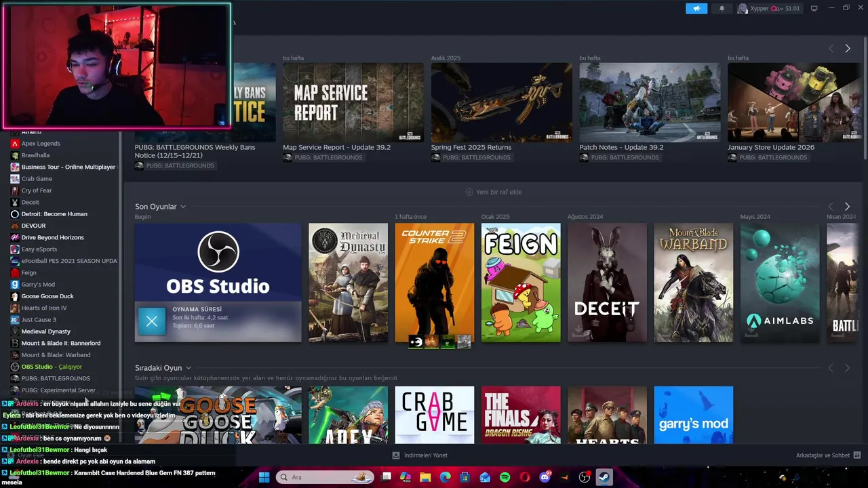
Task: Open Outlook from taskbar
Action: (x=485, y=477)
